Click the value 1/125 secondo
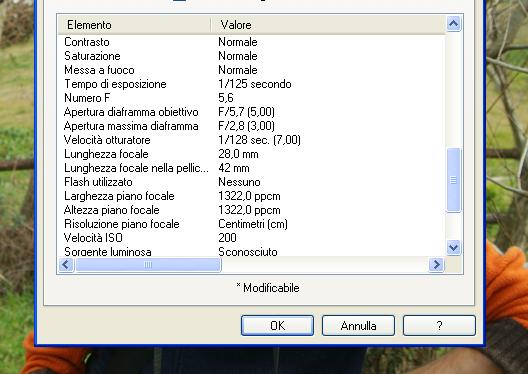 255,84
